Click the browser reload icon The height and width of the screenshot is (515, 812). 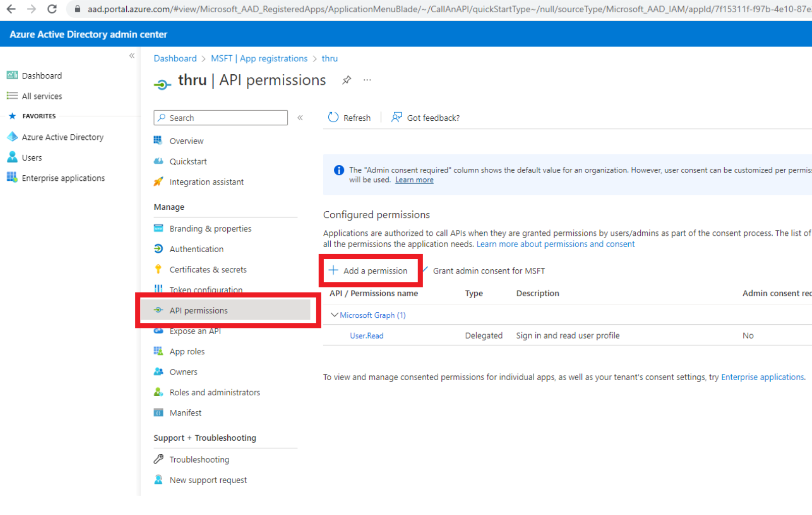tap(52, 9)
